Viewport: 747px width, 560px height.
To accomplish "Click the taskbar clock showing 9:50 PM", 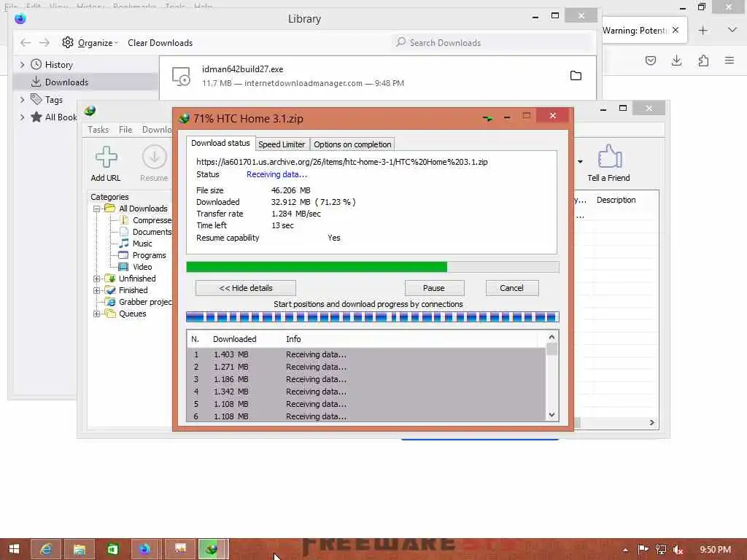I will click(715, 550).
